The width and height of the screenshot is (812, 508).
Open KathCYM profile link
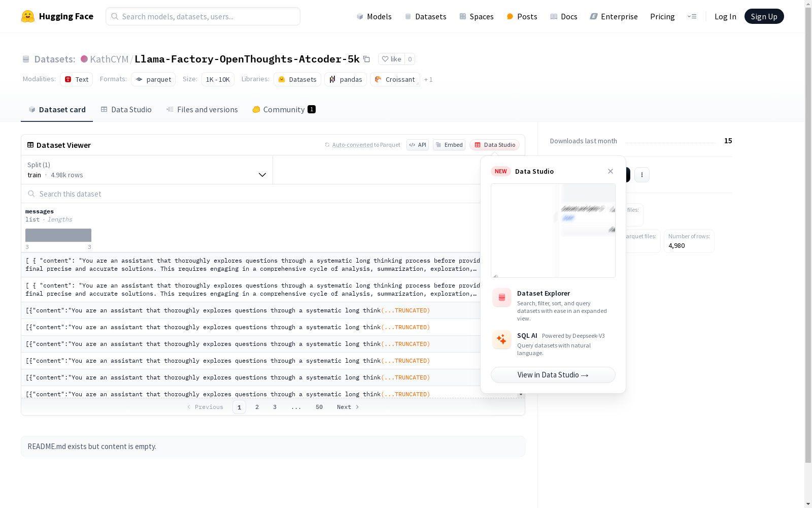109,59
